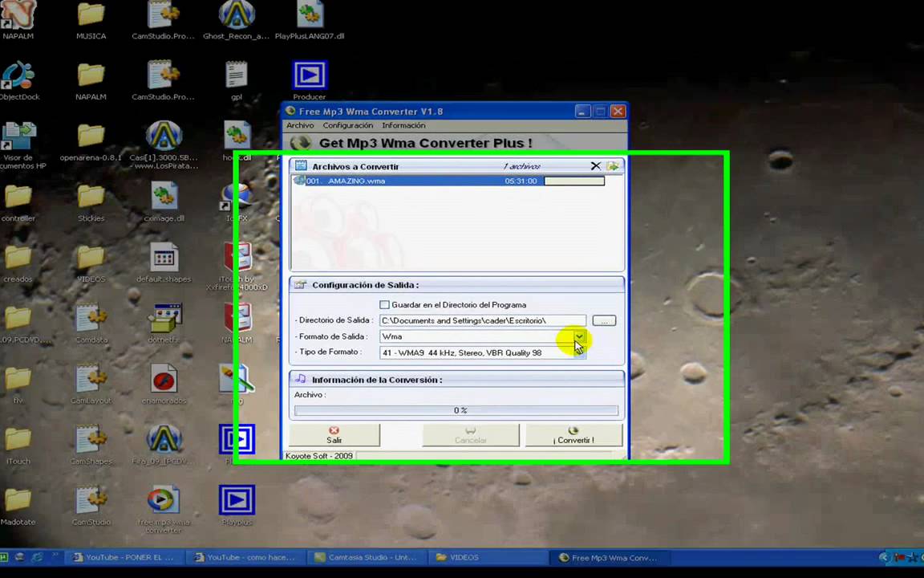Viewport: 924px width, 578px height.
Task: Enable Guardar en el Directorio del Programa
Action: 385,305
